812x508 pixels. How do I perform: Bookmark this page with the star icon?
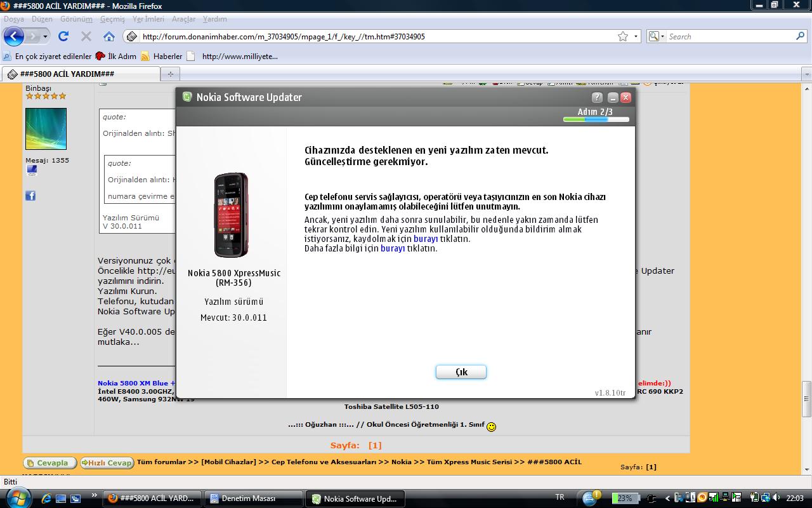623,36
